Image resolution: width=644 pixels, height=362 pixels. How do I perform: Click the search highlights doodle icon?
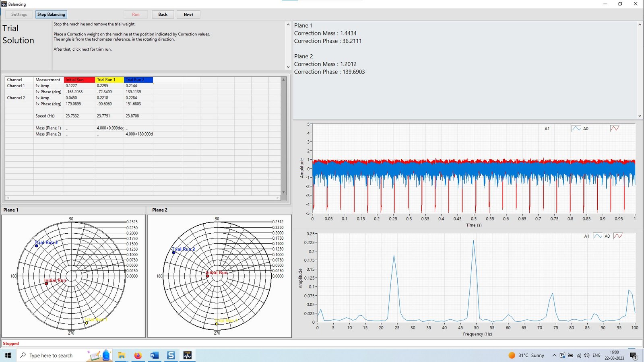point(99,355)
